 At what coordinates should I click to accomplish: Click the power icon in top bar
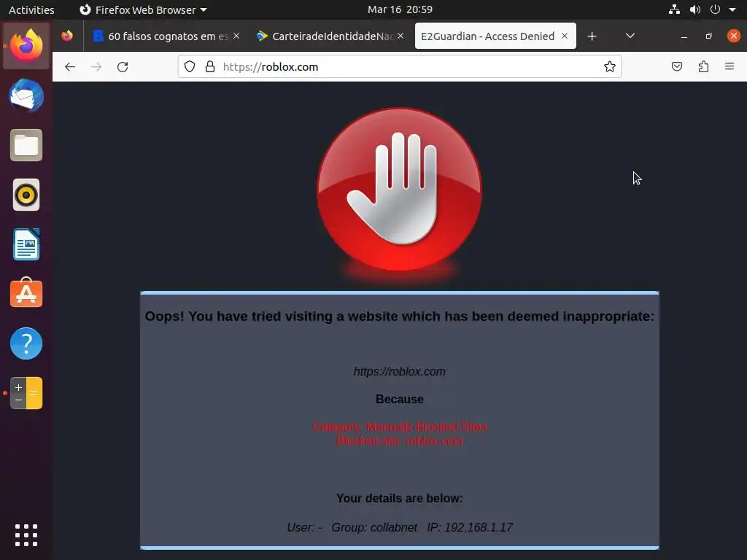715,9
